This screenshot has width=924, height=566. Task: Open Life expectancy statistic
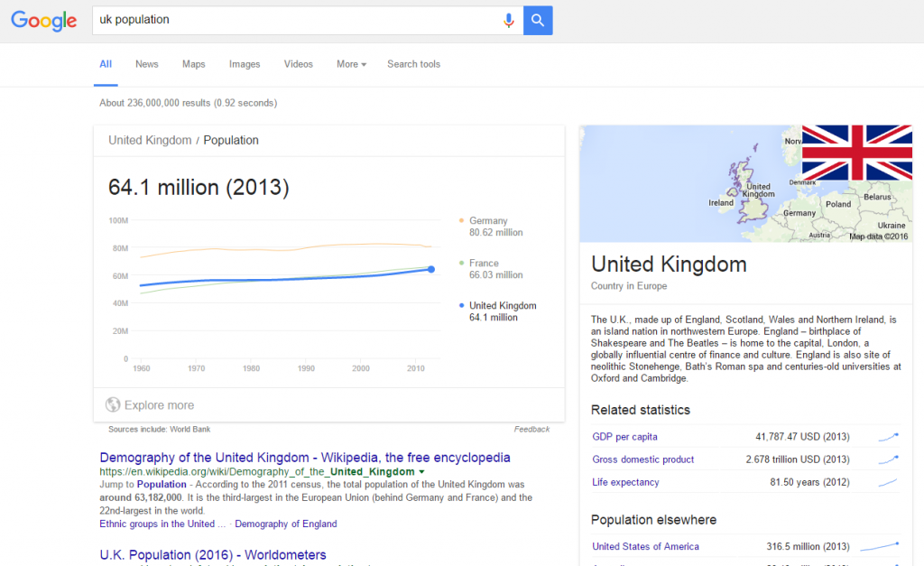pos(625,482)
